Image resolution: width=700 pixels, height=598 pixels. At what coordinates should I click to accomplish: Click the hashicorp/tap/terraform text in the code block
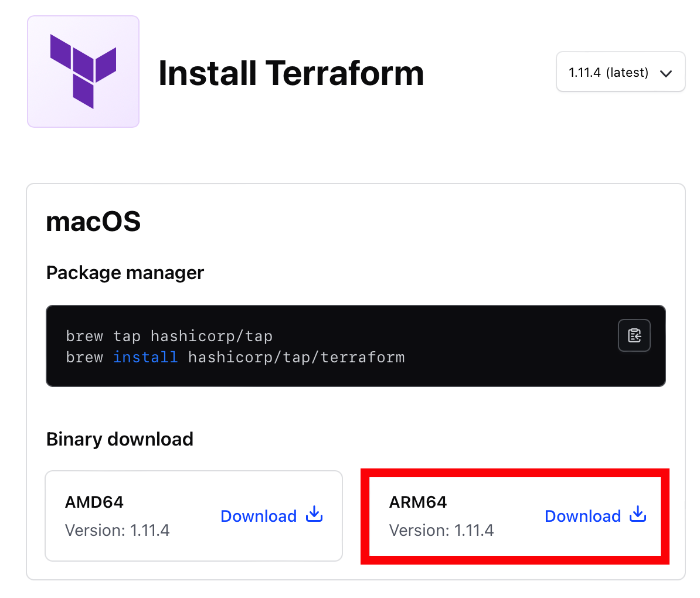pos(296,357)
